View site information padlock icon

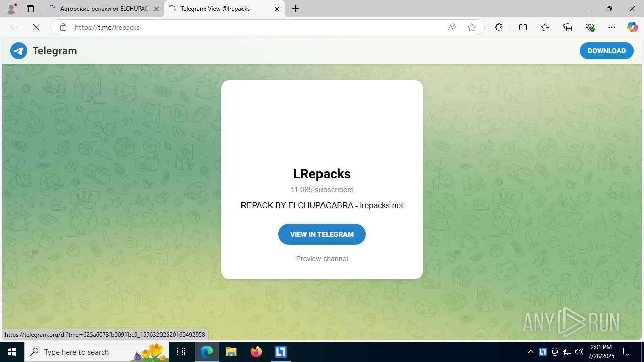(63, 27)
